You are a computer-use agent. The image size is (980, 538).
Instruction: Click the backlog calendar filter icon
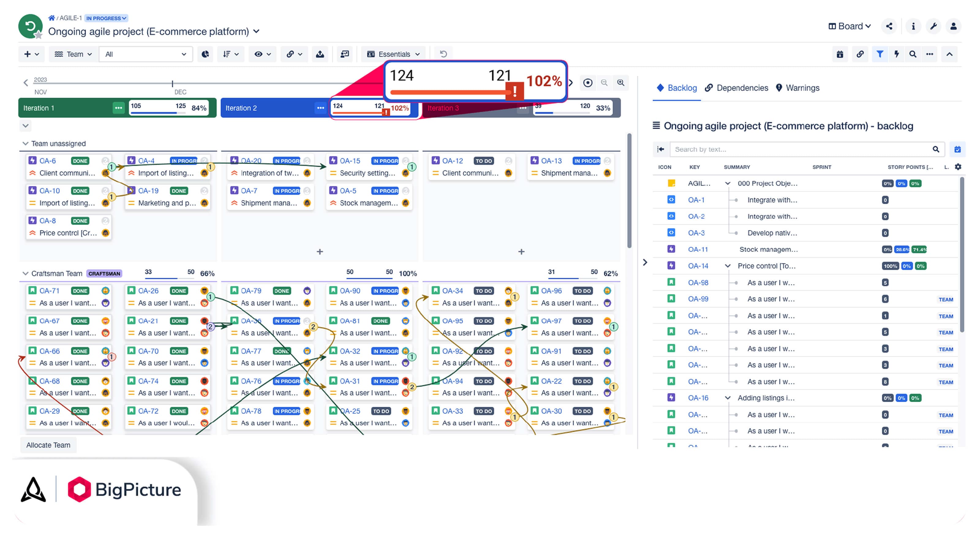(x=958, y=149)
